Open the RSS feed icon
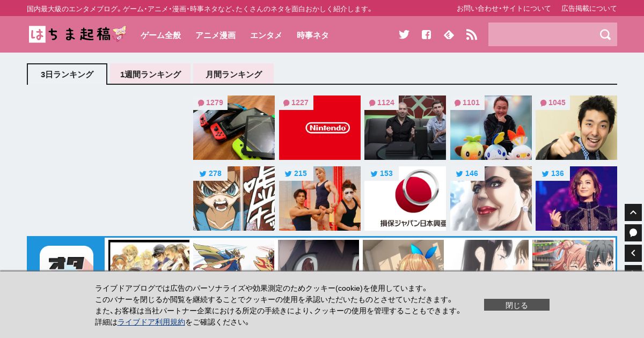 (471, 34)
